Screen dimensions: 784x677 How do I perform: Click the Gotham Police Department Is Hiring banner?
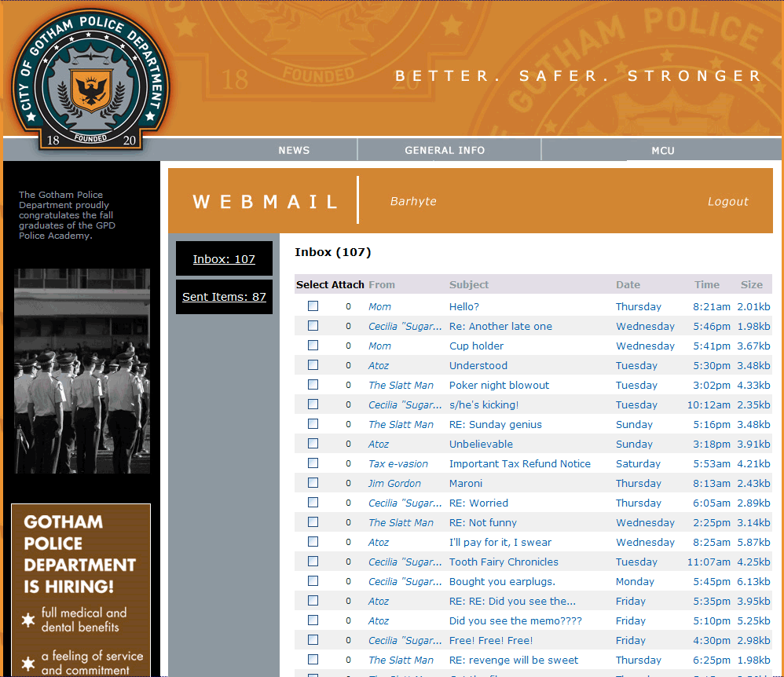click(81, 590)
